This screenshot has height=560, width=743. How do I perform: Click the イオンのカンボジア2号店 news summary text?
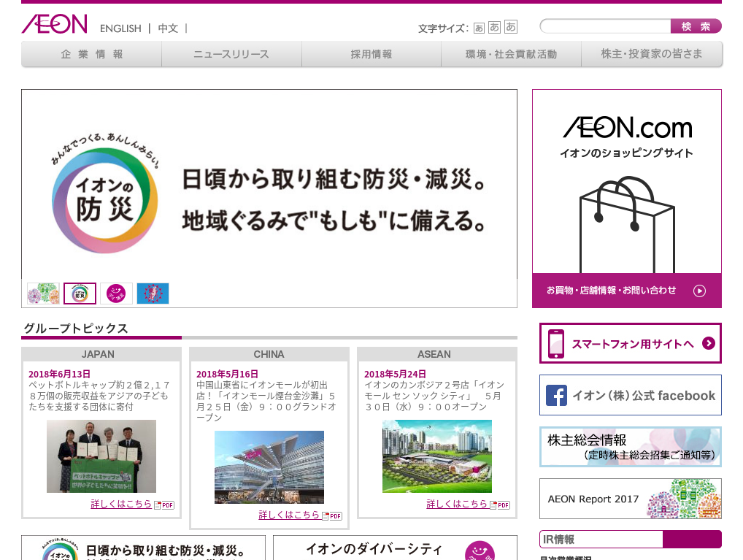click(x=434, y=396)
